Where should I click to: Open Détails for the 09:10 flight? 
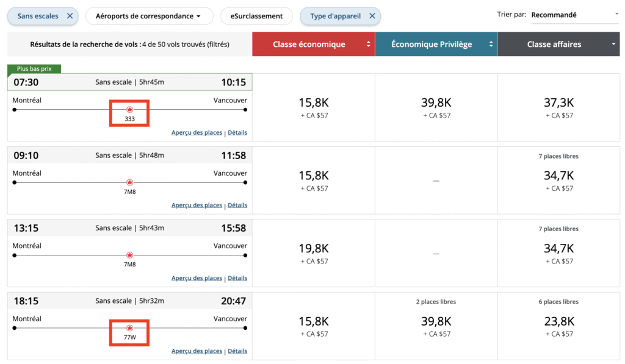pos(237,205)
